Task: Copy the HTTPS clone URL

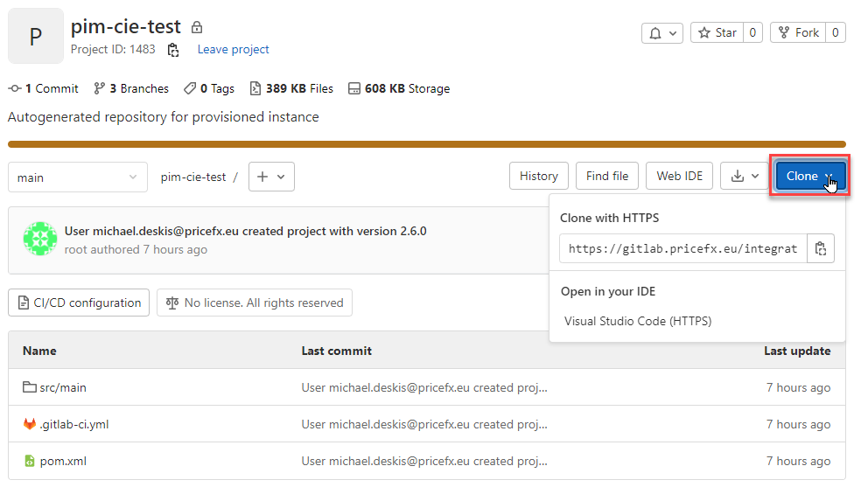Action: point(821,248)
